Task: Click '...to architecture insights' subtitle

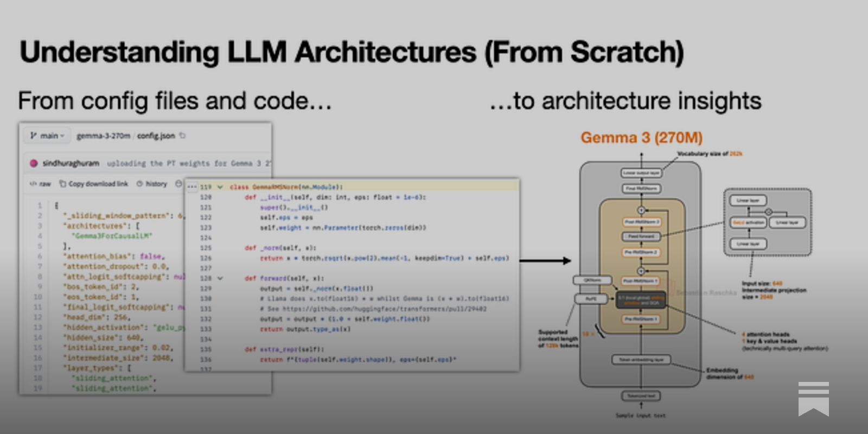Action: 625,101
